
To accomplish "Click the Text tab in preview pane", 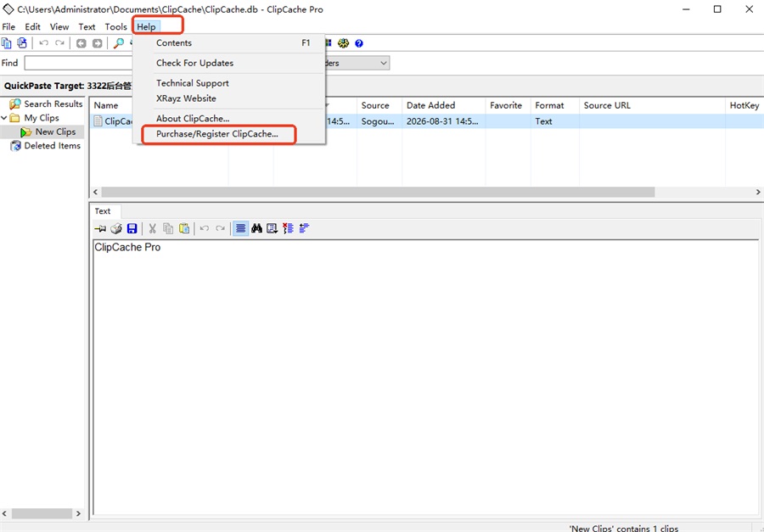I will (x=103, y=211).
